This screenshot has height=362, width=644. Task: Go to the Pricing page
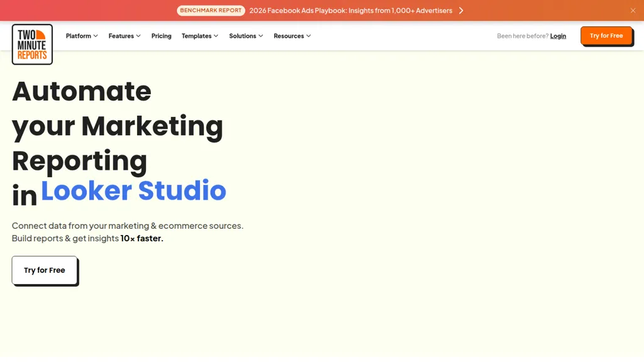[161, 36]
